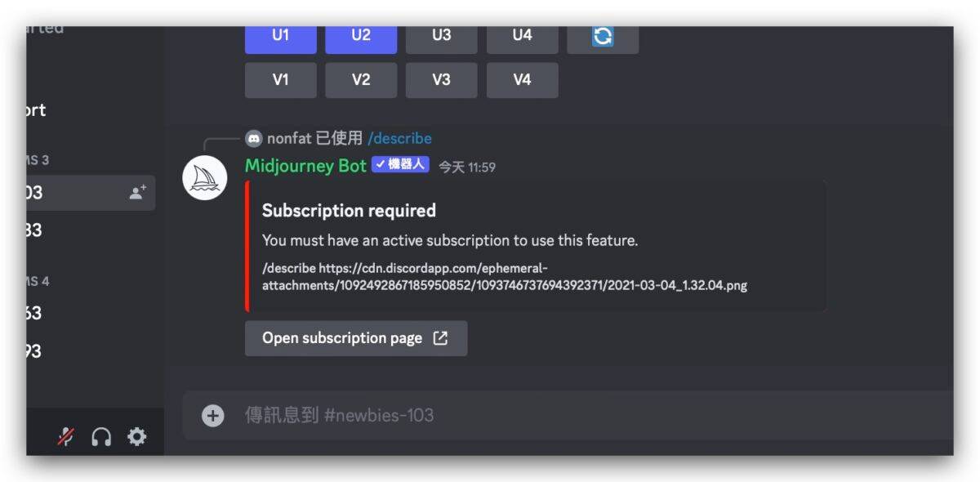Viewport: 980px width, 482px height.
Task: Select the channel ending in 63
Action: (x=34, y=313)
